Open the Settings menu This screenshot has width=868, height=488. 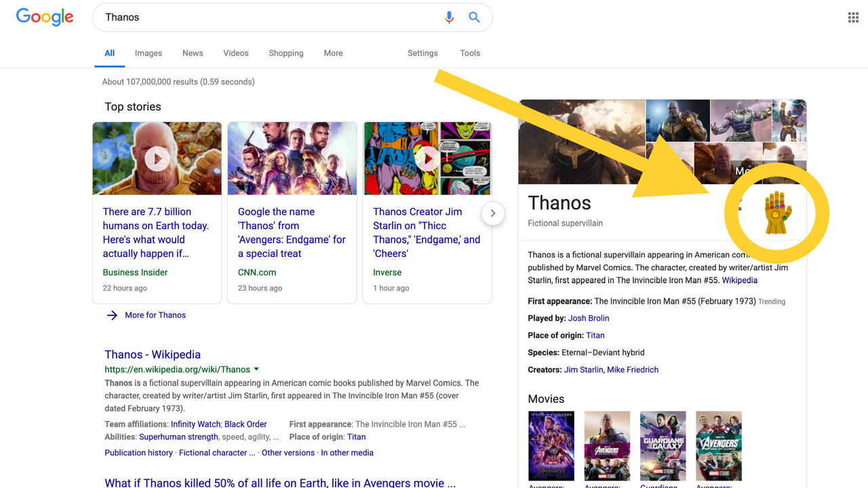click(x=422, y=53)
